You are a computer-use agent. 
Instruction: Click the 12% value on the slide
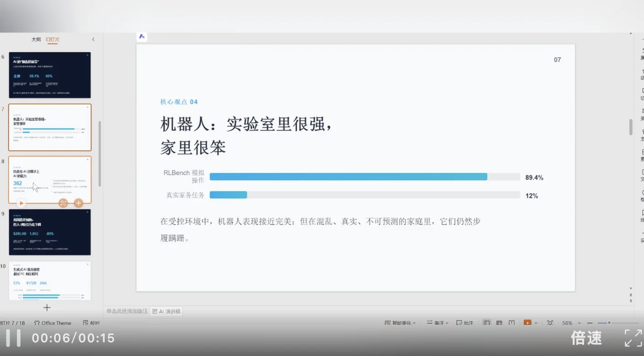531,196
